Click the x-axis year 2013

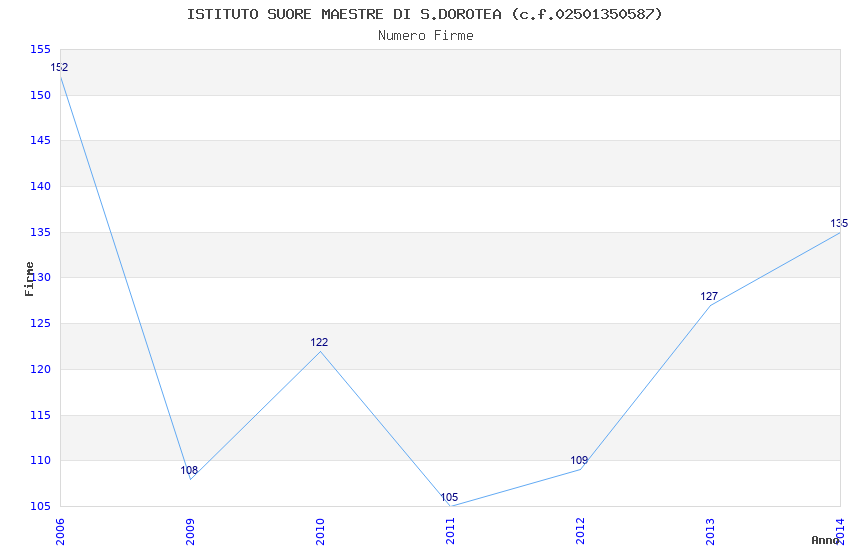point(710,532)
